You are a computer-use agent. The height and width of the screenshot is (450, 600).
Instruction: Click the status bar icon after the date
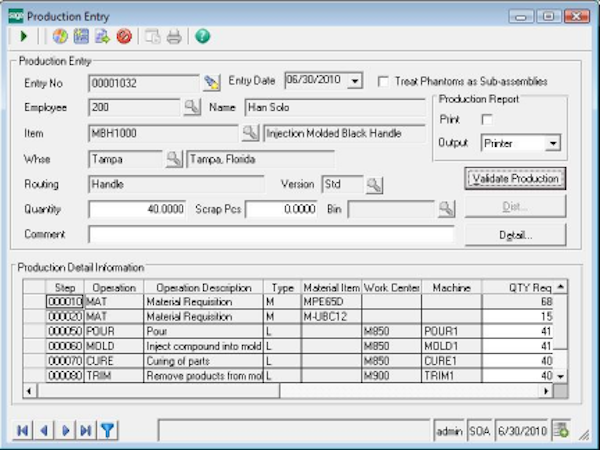[x=561, y=431]
